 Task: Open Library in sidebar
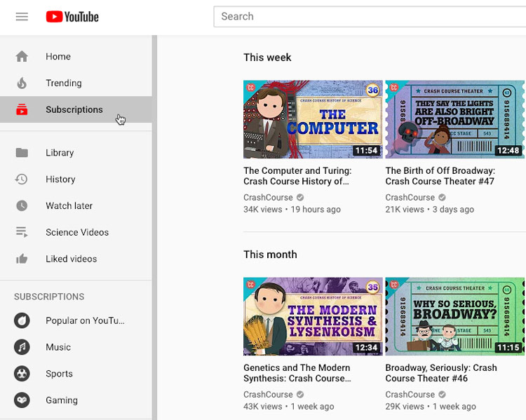pos(76,153)
